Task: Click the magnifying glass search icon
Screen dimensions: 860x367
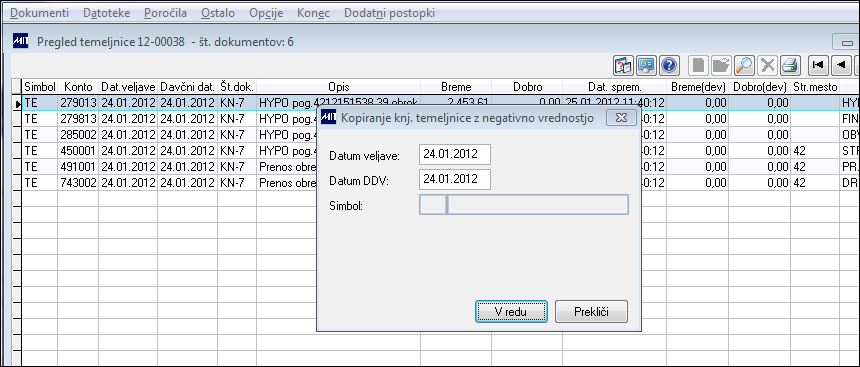Action: click(744, 66)
